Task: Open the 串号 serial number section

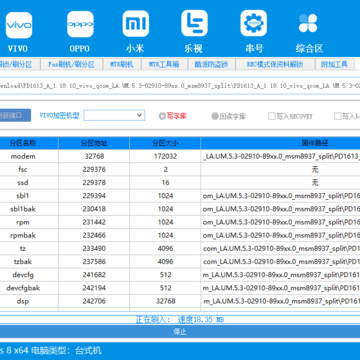Action: (254, 32)
